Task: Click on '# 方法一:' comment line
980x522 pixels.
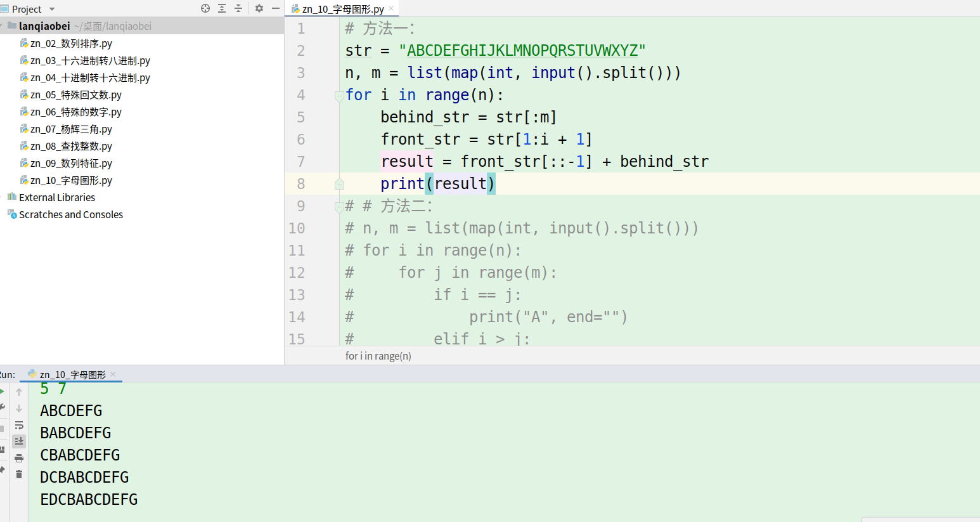Action: point(380,29)
